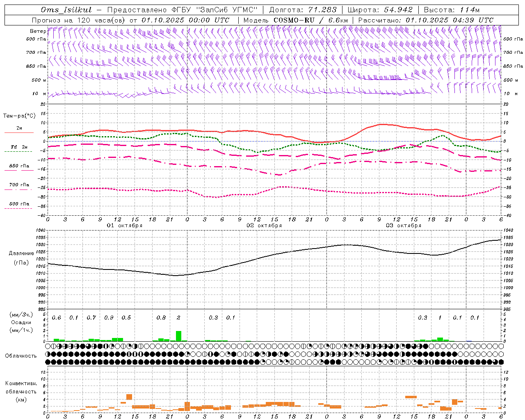The height and width of the screenshot is (420, 525).
Task: Click the Облачность cloud cover label
Action: [x=21, y=356]
